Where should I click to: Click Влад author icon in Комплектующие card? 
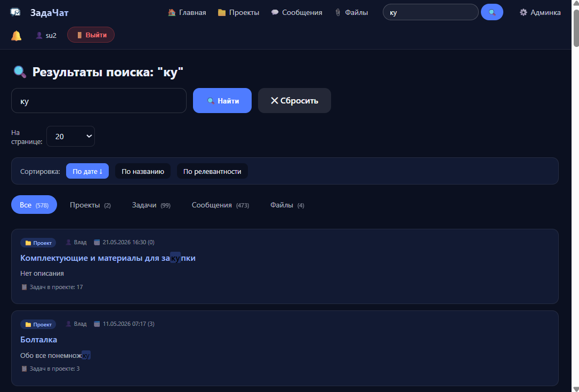68,242
